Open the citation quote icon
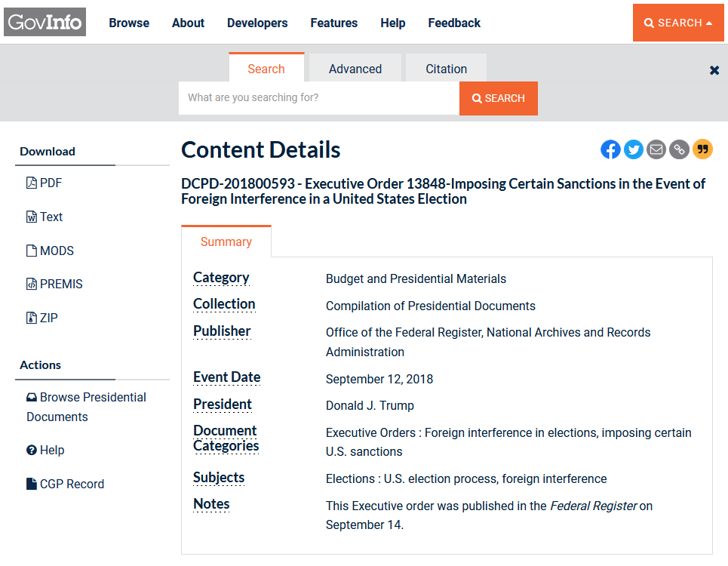The image size is (728, 566). click(702, 149)
